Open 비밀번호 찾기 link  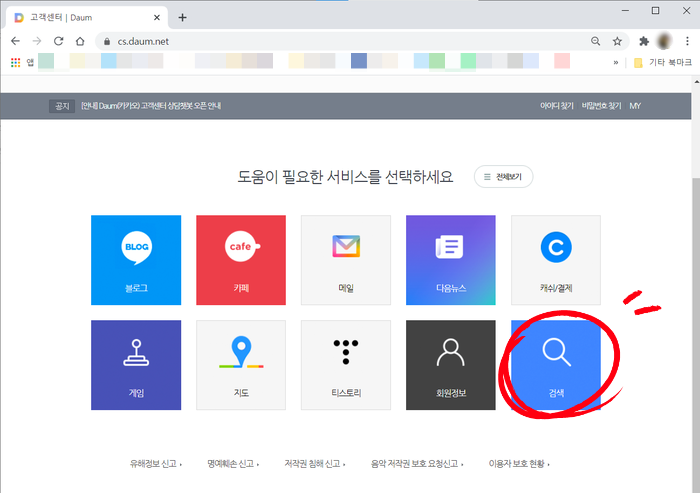tap(601, 106)
